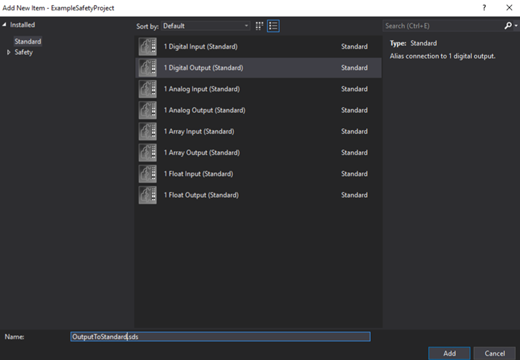Select '1 Digital Input (Standard)' text
520x360 pixels.
201,47
